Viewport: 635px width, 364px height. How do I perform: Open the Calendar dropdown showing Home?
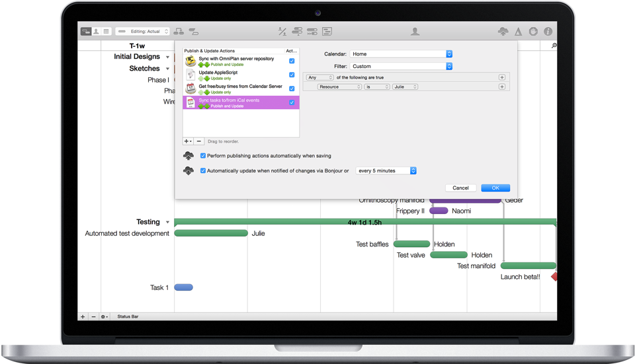click(x=401, y=54)
